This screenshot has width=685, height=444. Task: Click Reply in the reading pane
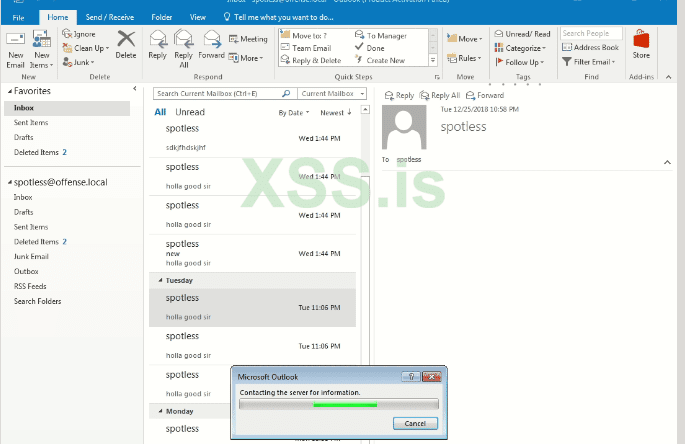(399, 95)
